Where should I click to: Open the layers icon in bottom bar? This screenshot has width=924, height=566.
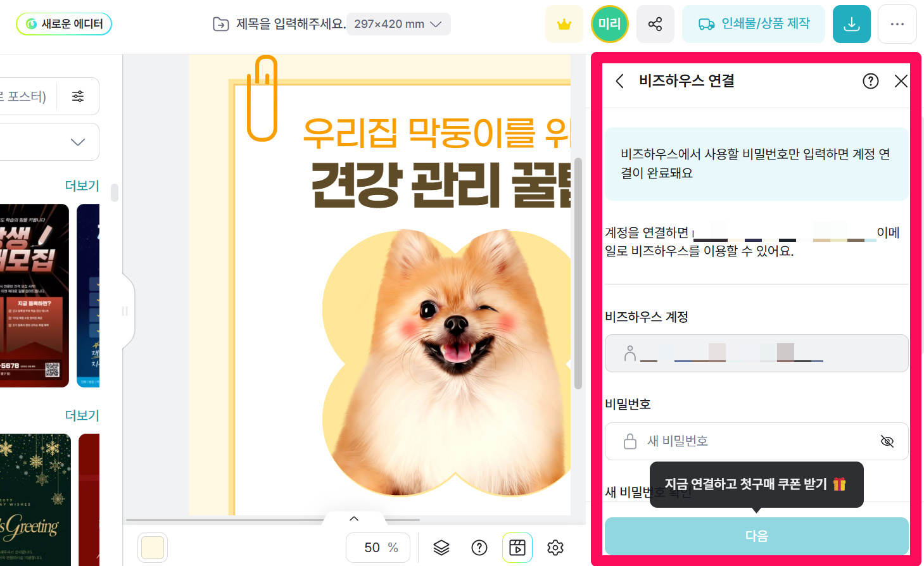click(x=441, y=548)
